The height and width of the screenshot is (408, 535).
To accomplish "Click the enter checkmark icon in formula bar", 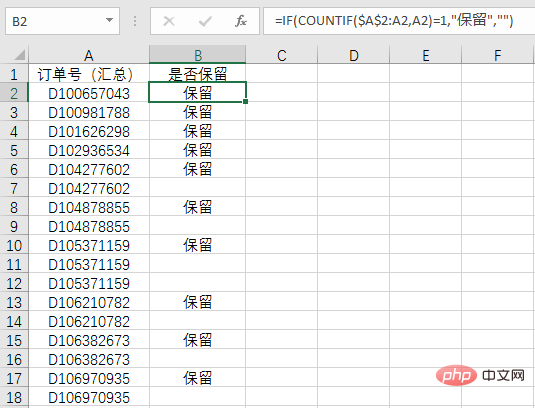I will point(205,21).
